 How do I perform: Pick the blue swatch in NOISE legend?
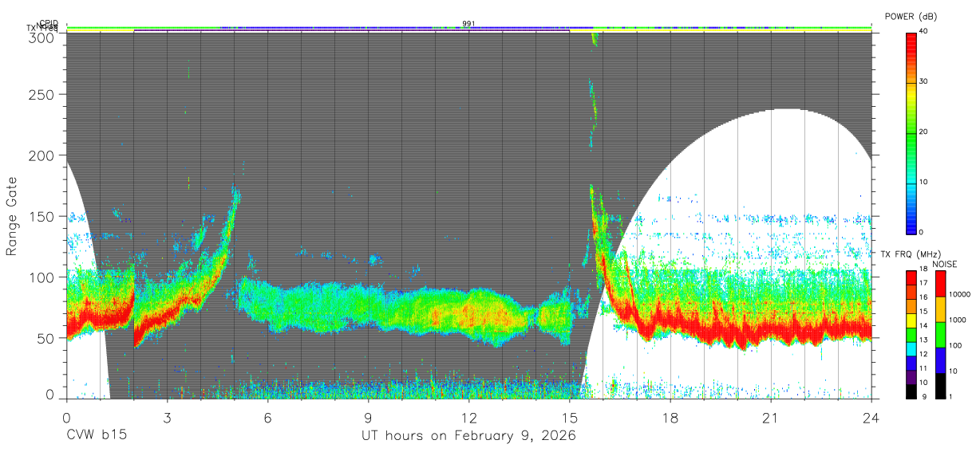[x=940, y=360]
